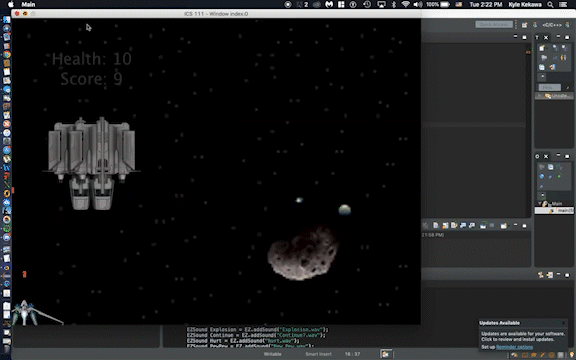Open the macOS Wi-Fi status icon

pos(406,4)
